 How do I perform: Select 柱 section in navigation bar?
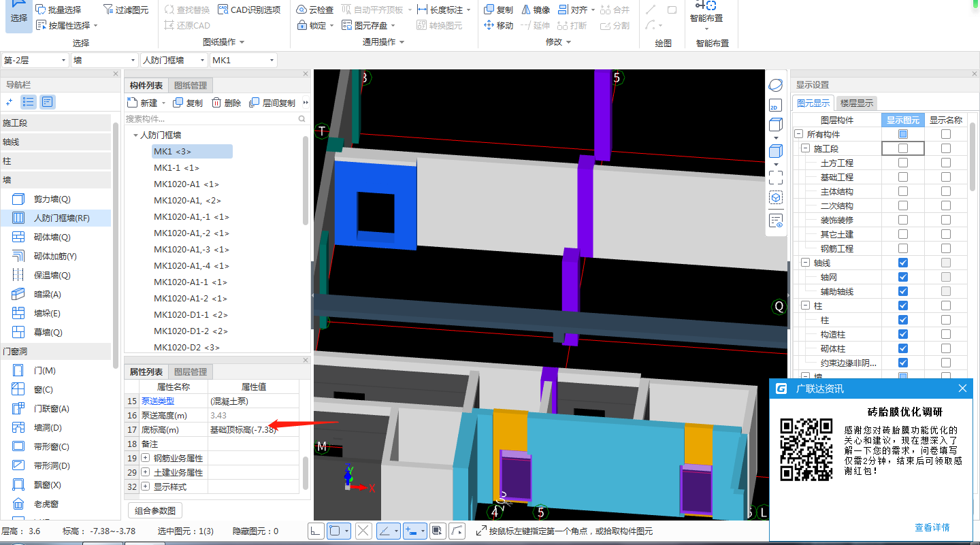pyautogui.click(x=55, y=161)
